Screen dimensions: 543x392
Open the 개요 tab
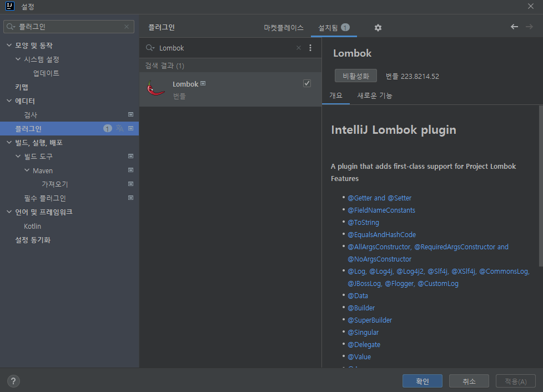coord(336,96)
